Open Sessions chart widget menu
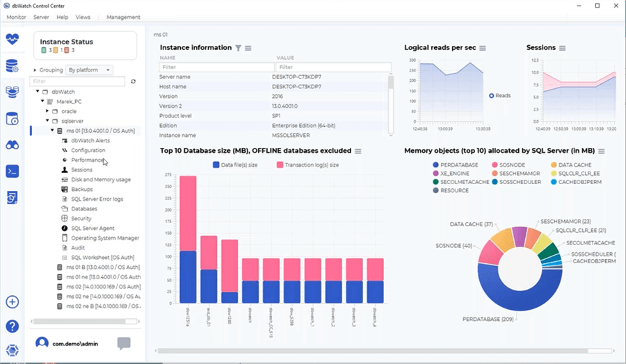Screen dimensions: 626x364 coord(563,48)
